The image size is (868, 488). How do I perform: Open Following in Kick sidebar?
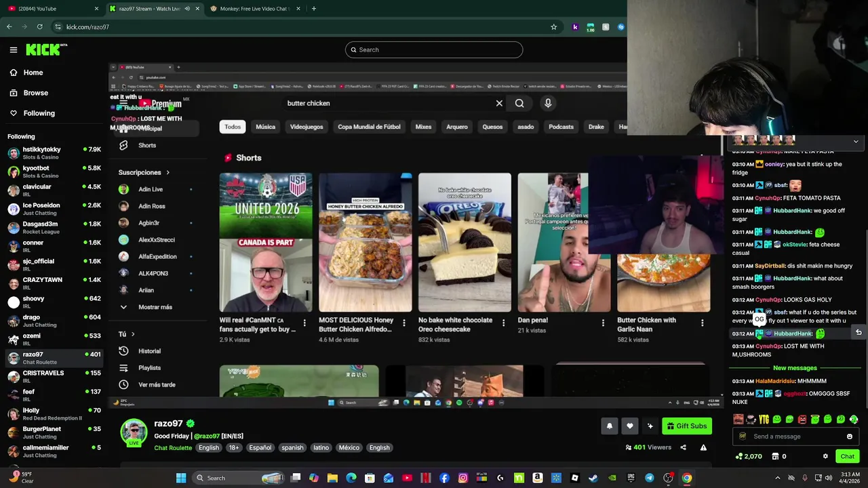(39, 113)
